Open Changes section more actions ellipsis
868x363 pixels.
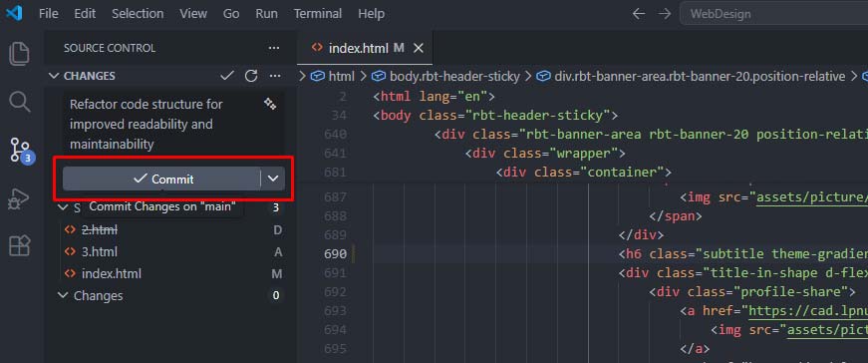275,76
